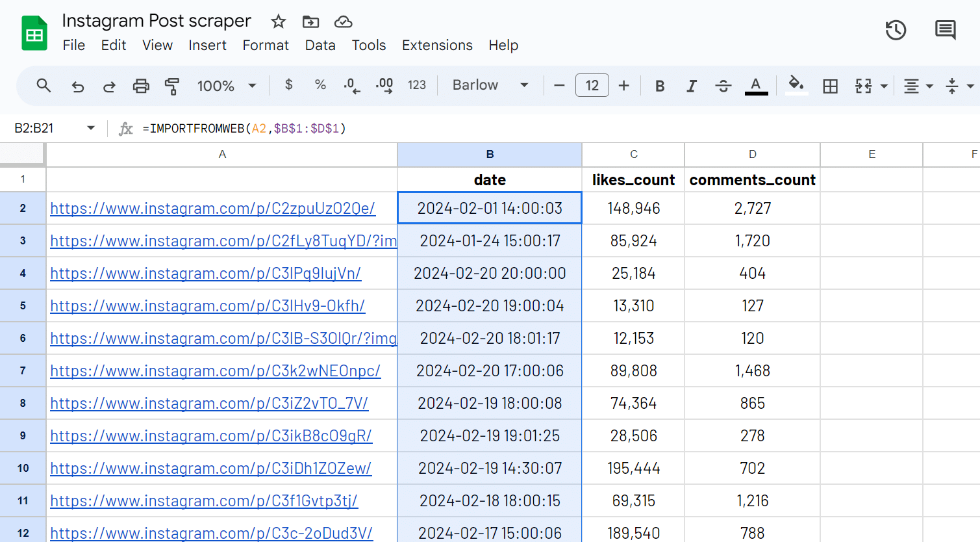Open the cell borders tool
The width and height of the screenshot is (980, 542).
(830, 86)
